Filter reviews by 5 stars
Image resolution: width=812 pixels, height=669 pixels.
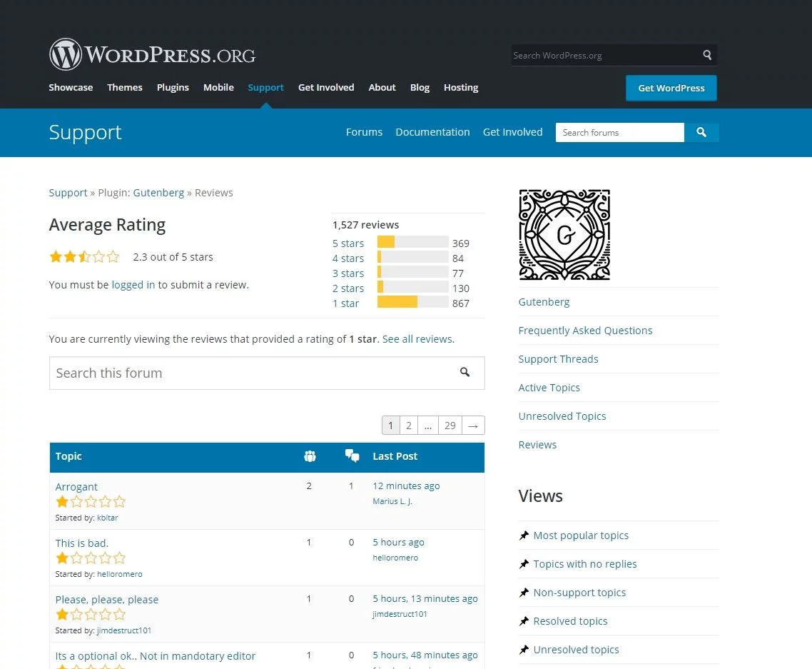pyautogui.click(x=348, y=243)
